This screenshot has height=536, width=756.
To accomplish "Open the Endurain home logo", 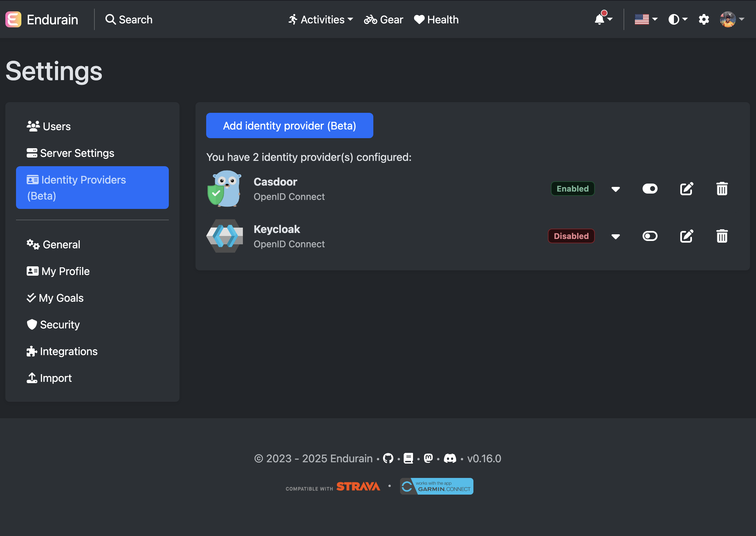I will [x=42, y=19].
